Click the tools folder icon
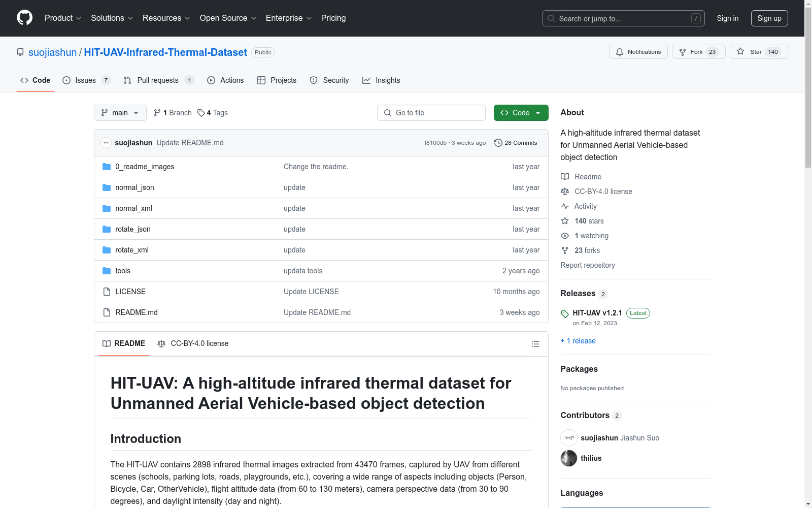 click(x=107, y=271)
